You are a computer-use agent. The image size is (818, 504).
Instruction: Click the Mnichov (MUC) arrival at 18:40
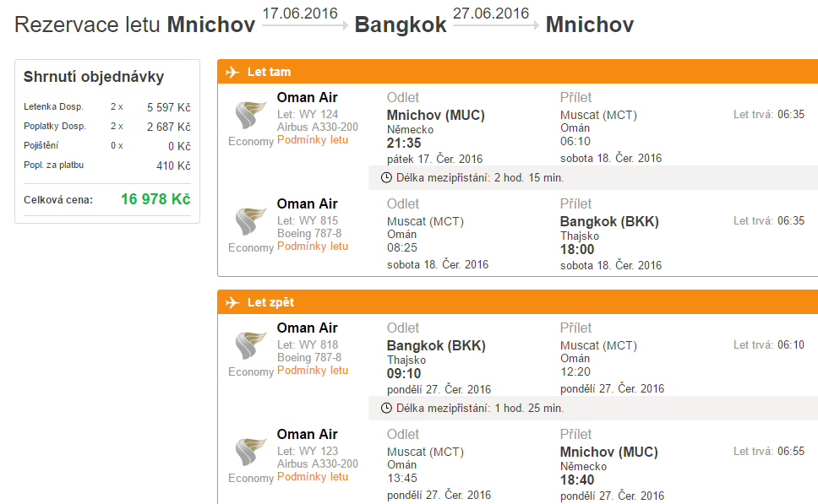(x=608, y=452)
